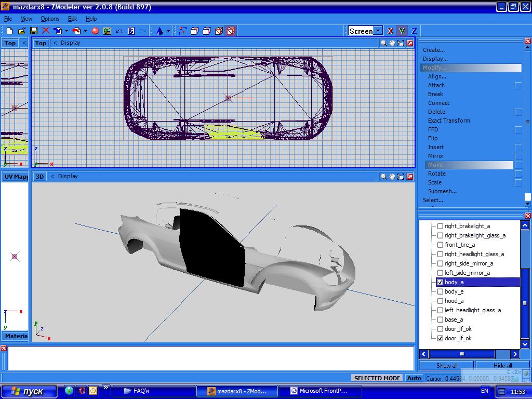The width and height of the screenshot is (532, 399).
Task: Open the Options menu
Action: (50, 19)
